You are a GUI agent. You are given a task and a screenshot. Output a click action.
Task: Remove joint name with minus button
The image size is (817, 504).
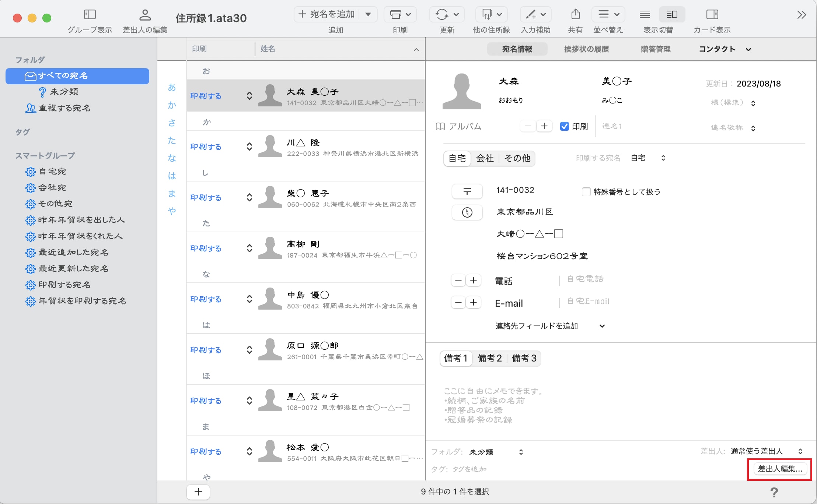pyautogui.click(x=528, y=126)
